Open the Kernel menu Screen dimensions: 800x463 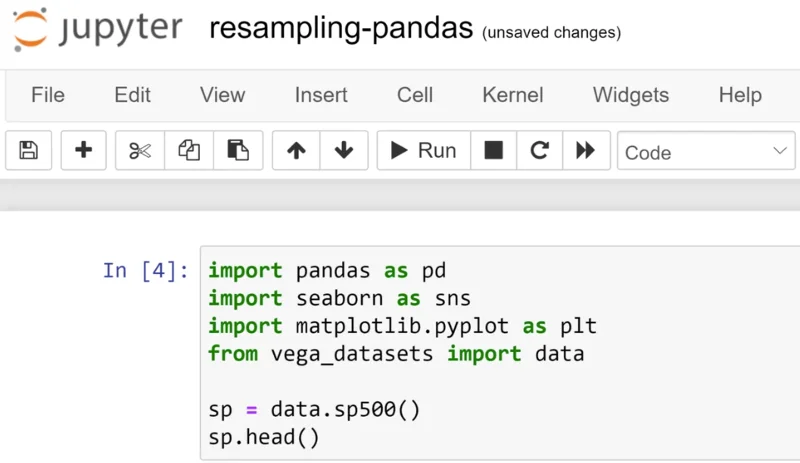point(513,95)
